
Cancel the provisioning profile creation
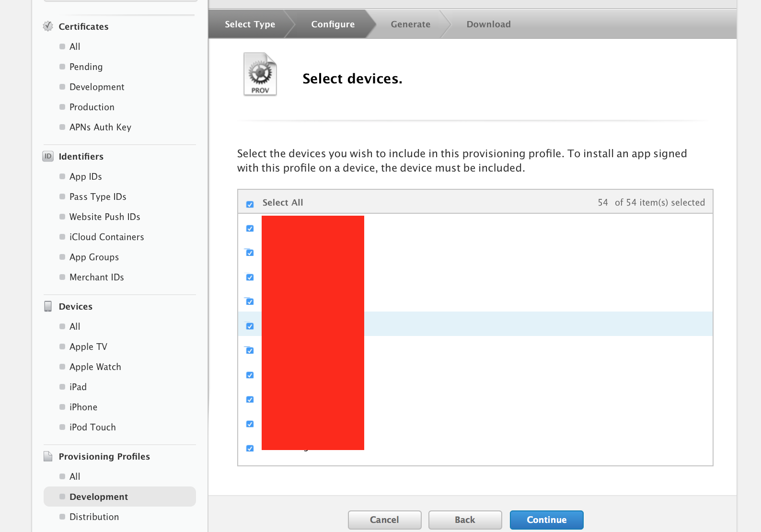(384, 520)
